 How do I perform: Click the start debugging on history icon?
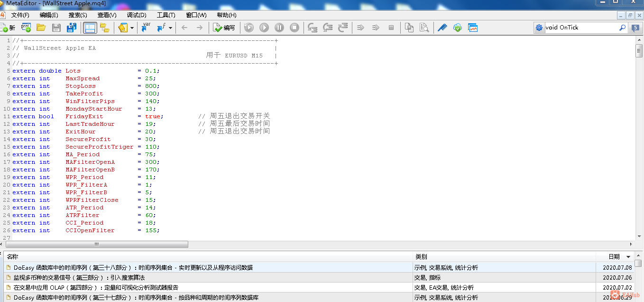(249, 28)
